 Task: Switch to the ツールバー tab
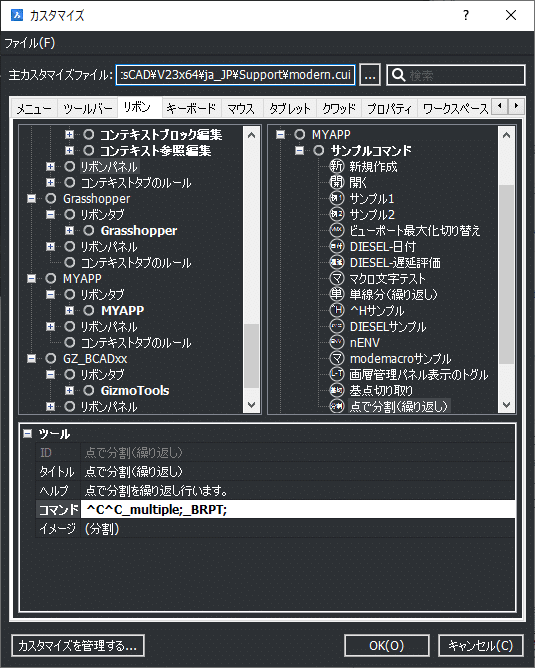coord(88,109)
